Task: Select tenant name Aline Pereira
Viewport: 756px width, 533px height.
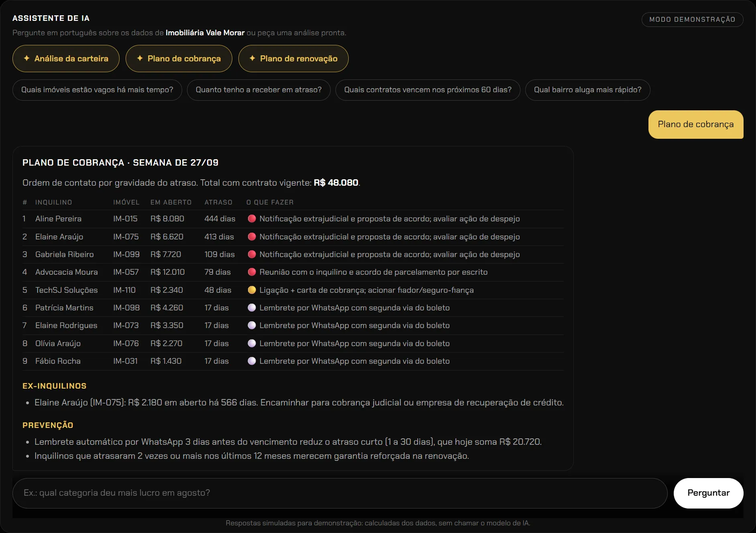Action: pyautogui.click(x=58, y=219)
